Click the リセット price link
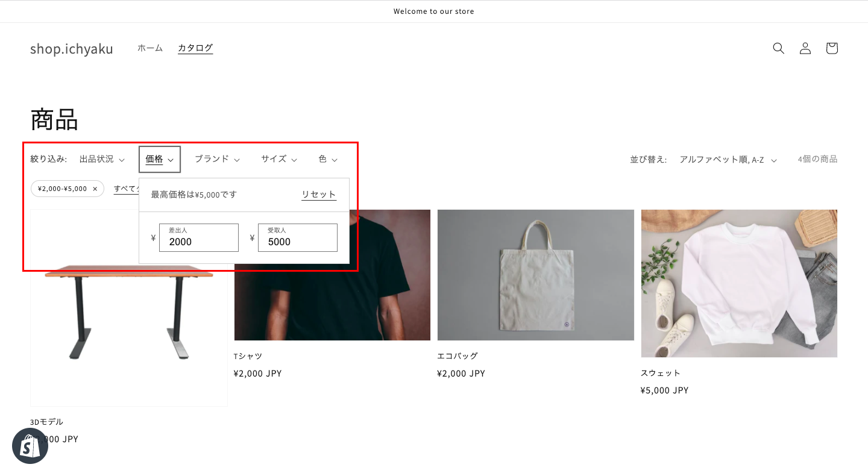Viewport: 868px width, 476px height. coord(319,194)
